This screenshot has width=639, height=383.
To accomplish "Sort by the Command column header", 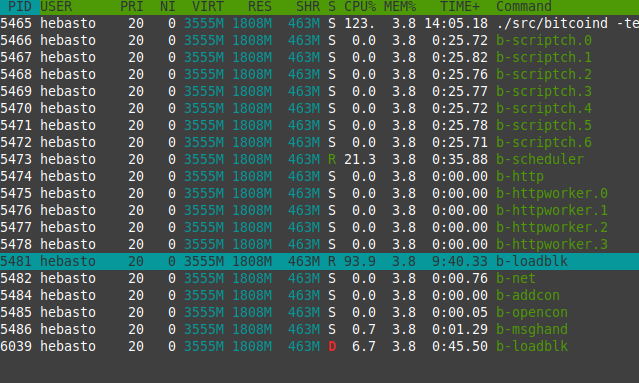I will tap(524, 7).
